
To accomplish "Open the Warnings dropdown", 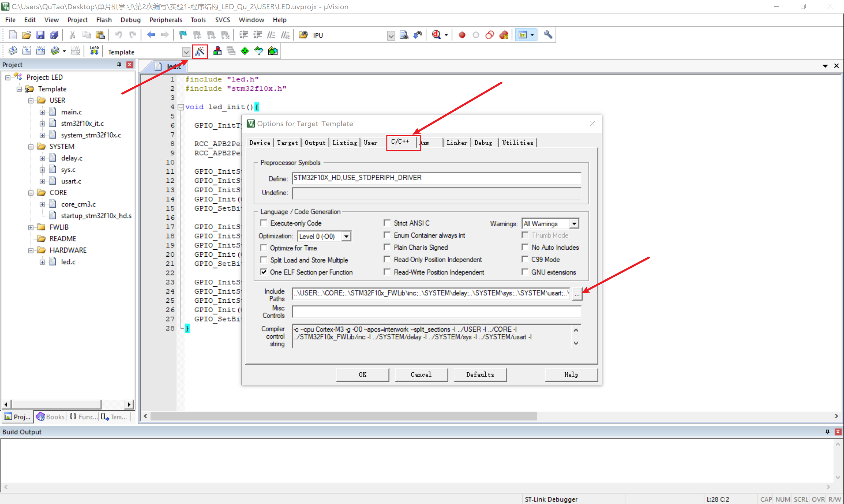I will pyautogui.click(x=574, y=223).
